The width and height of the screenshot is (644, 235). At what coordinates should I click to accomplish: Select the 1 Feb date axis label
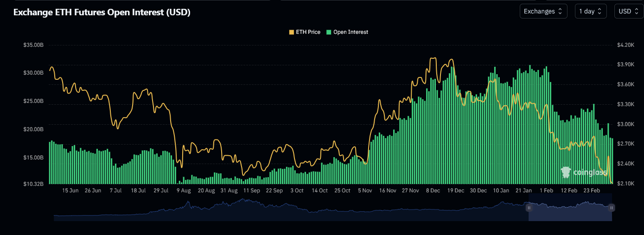point(546,191)
